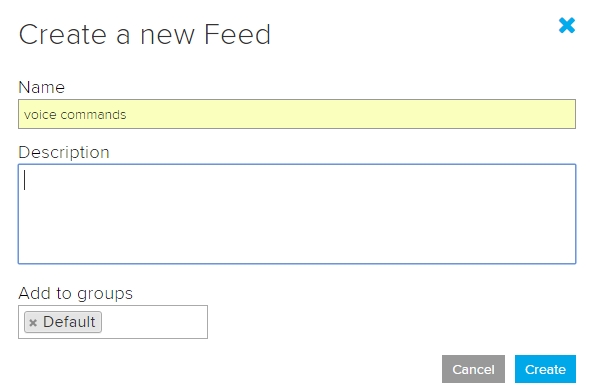Image resolution: width=590 pixels, height=392 pixels.
Task: Click the word Feed in the title
Action: pyautogui.click(x=237, y=35)
